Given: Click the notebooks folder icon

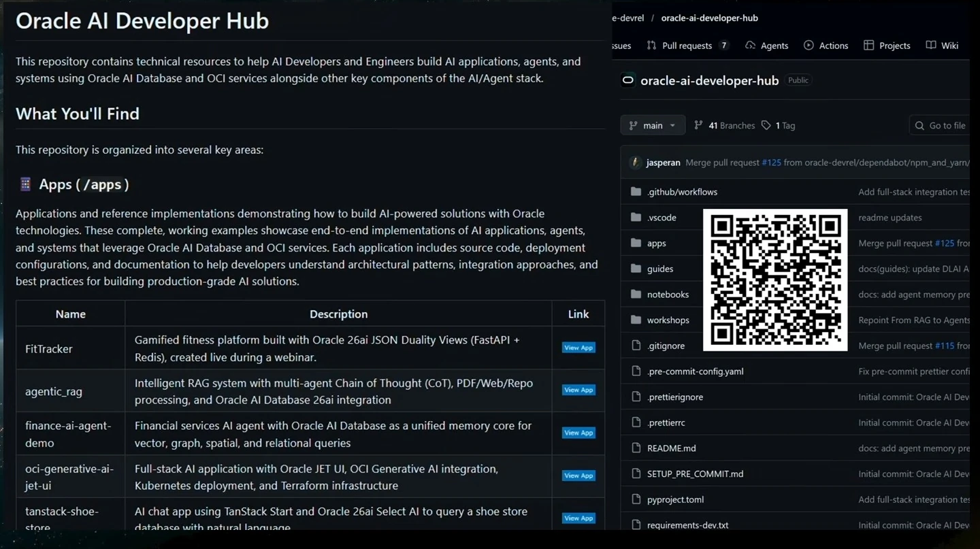Looking at the screenshot, I should (636, 295).
